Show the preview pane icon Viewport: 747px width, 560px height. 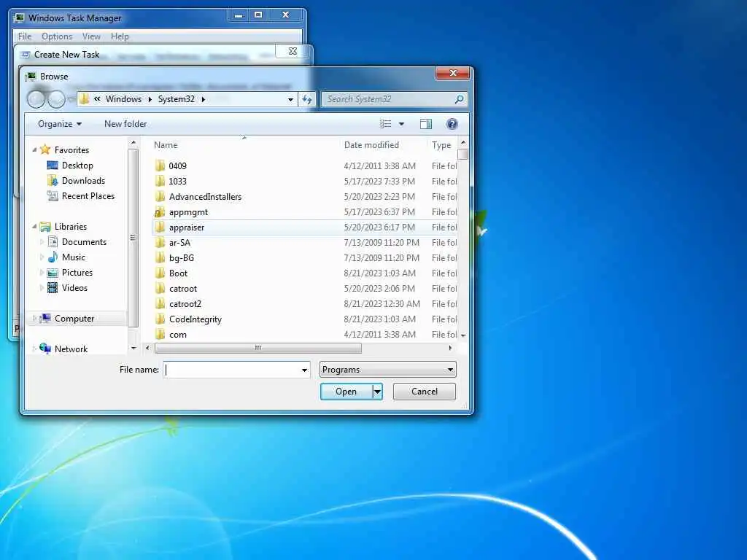[426, 124]
